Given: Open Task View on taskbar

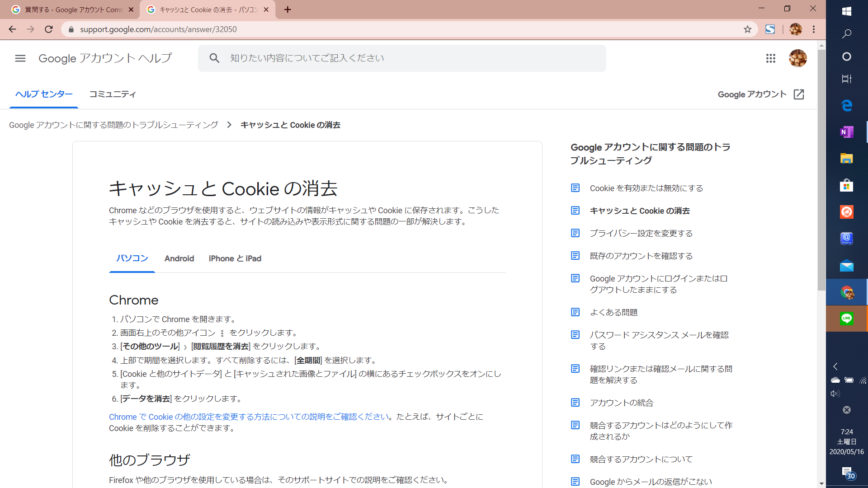Looking at the screenshot, I should click(x=847, y=79).
